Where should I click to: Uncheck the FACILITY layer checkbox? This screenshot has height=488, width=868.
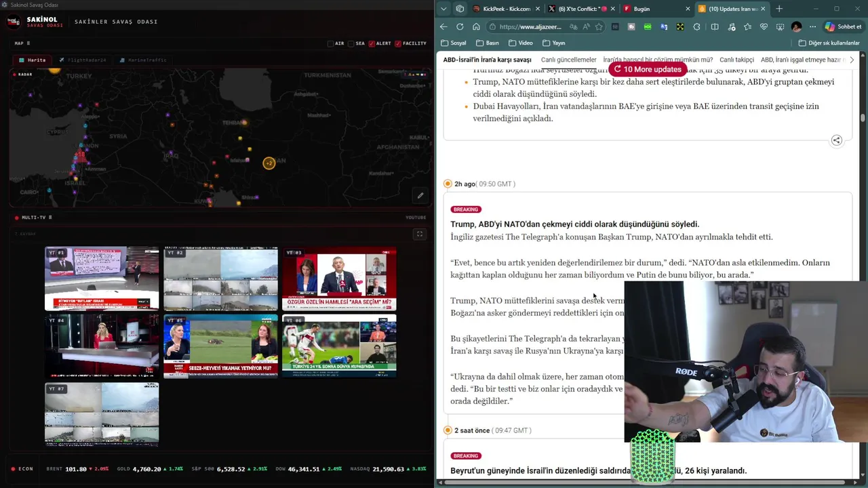point(398,43)
